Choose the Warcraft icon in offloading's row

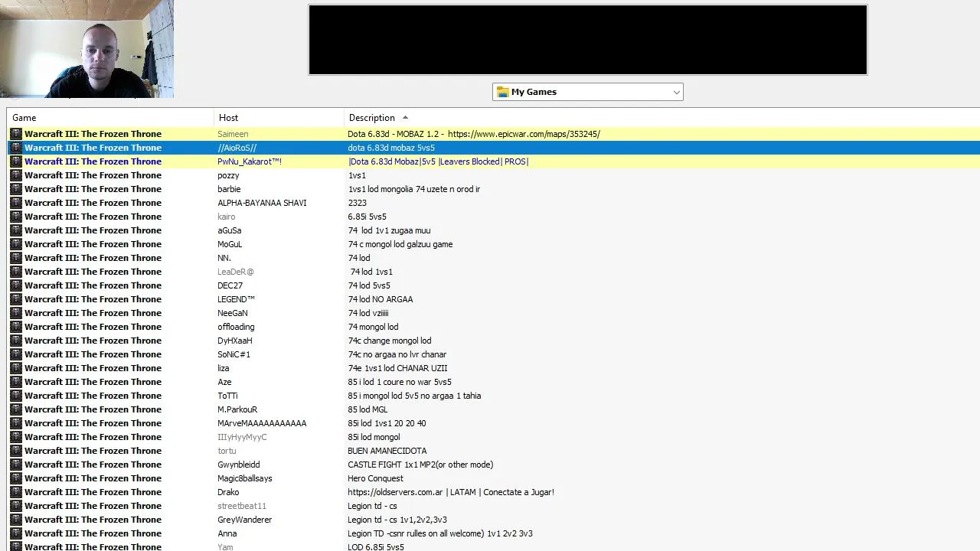16,327
